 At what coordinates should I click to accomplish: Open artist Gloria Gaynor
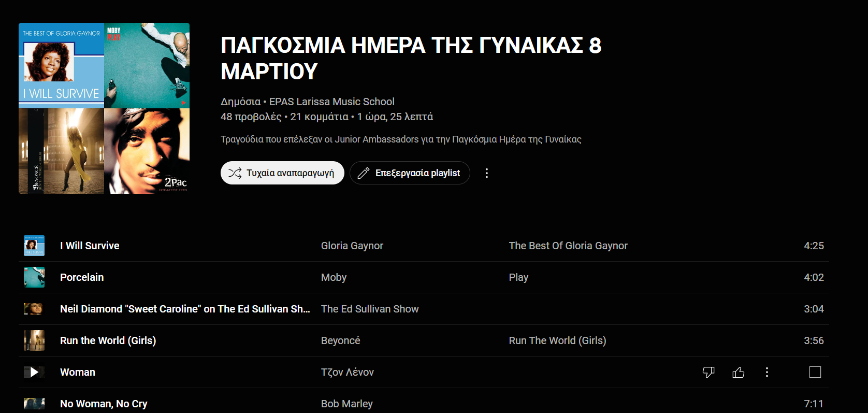352,246
